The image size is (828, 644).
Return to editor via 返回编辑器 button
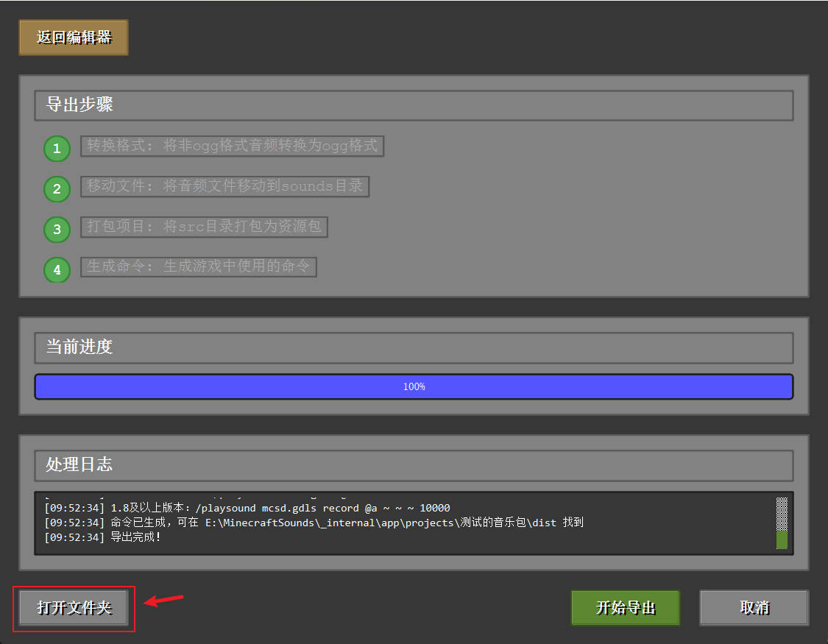(74, 38)
